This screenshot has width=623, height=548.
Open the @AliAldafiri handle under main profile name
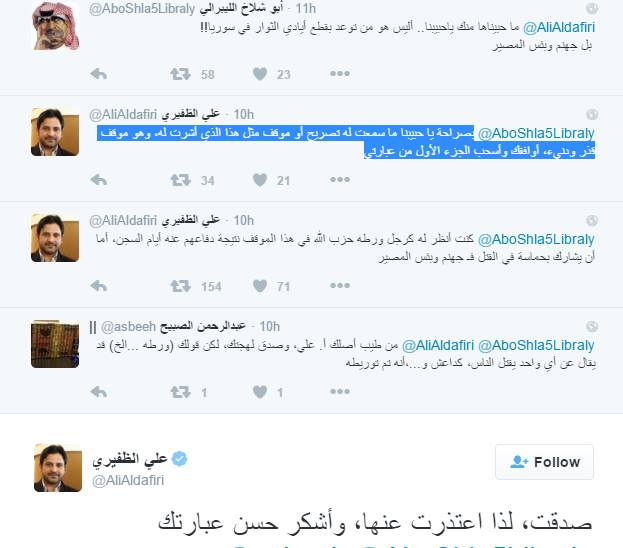128,480
